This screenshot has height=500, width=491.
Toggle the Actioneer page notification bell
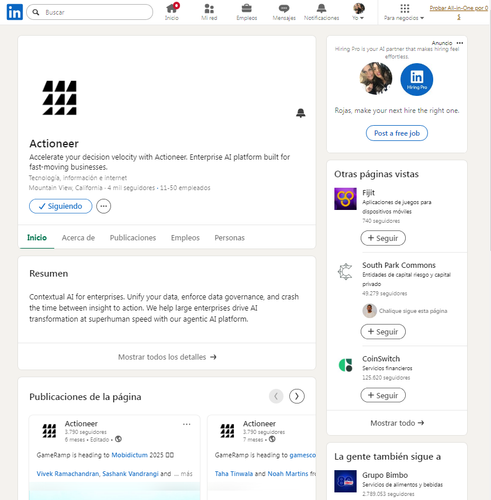[301, 113]
